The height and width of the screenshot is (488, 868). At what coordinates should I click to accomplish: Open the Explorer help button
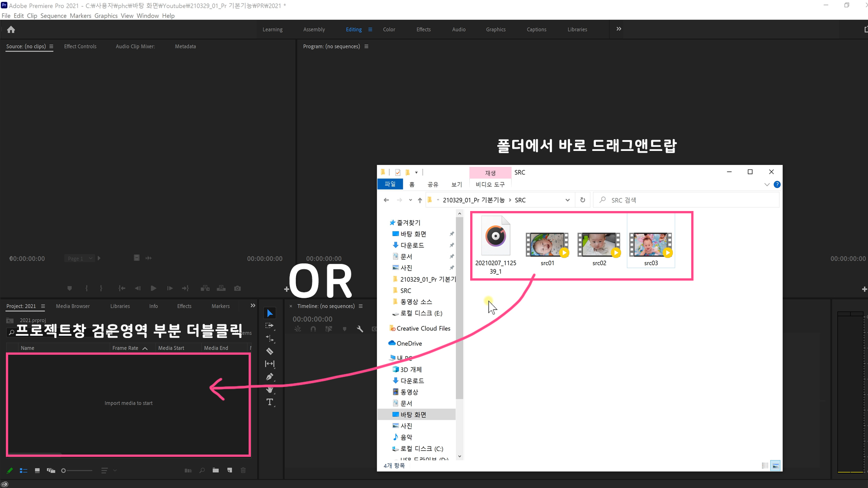click(777, 184)
